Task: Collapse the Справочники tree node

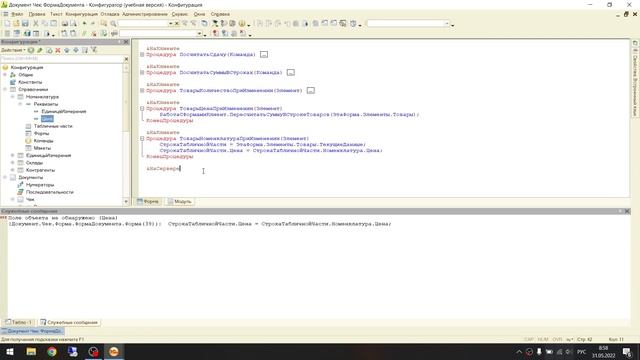Action: (5, 89)
